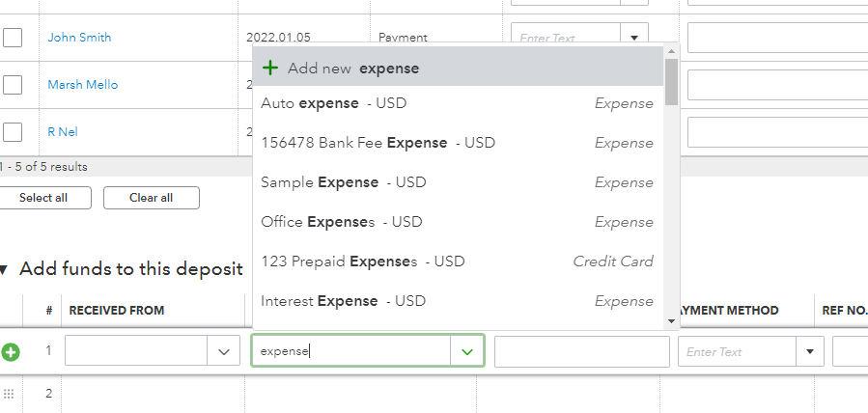The width and height of the screenshot is (868, 413).
Task: Select 156478 Bank Fee Expense account
Action: pos(458,143)
